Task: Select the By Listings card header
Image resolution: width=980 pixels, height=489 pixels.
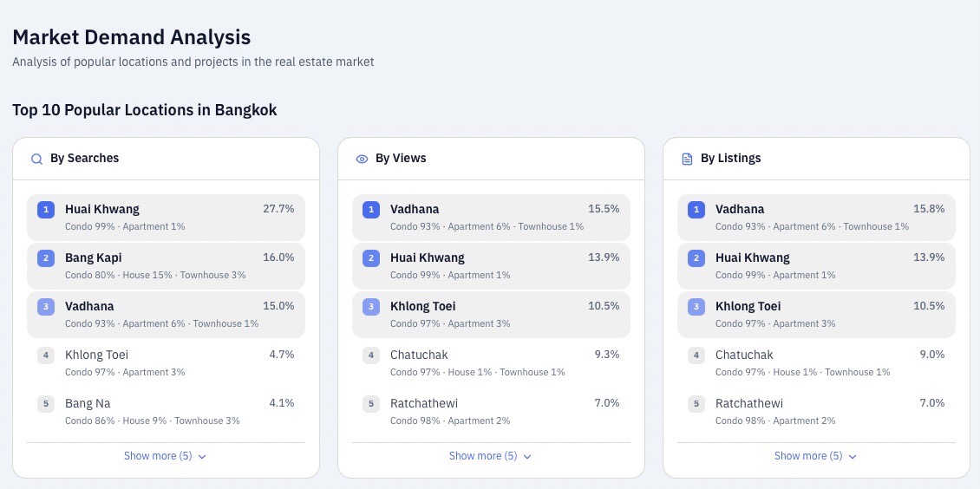Action: pos(816,159)
